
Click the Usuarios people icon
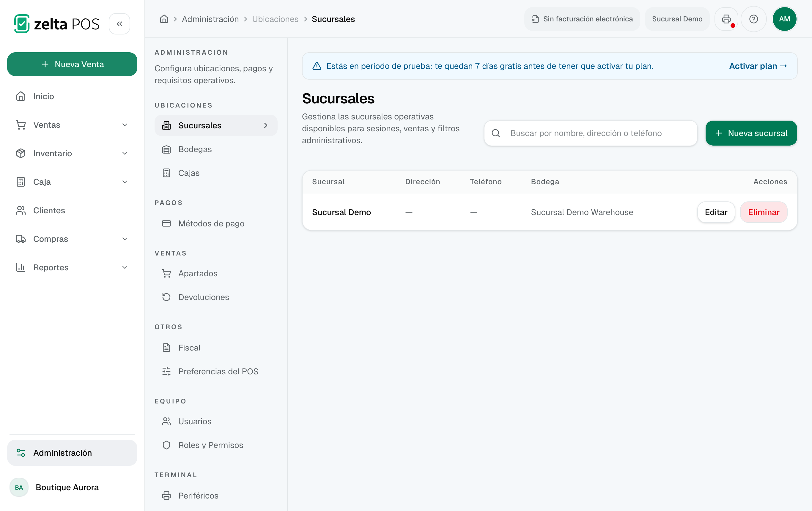pos(166,421)
